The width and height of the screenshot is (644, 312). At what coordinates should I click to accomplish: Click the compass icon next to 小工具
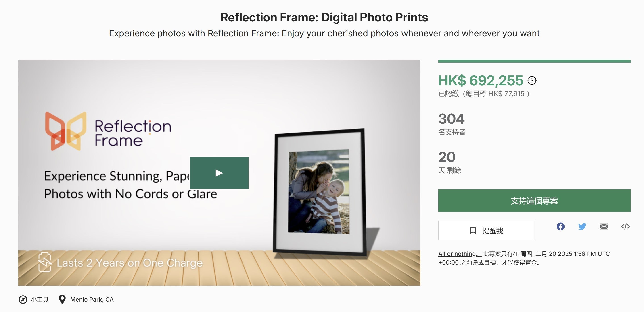click(23, 299)
